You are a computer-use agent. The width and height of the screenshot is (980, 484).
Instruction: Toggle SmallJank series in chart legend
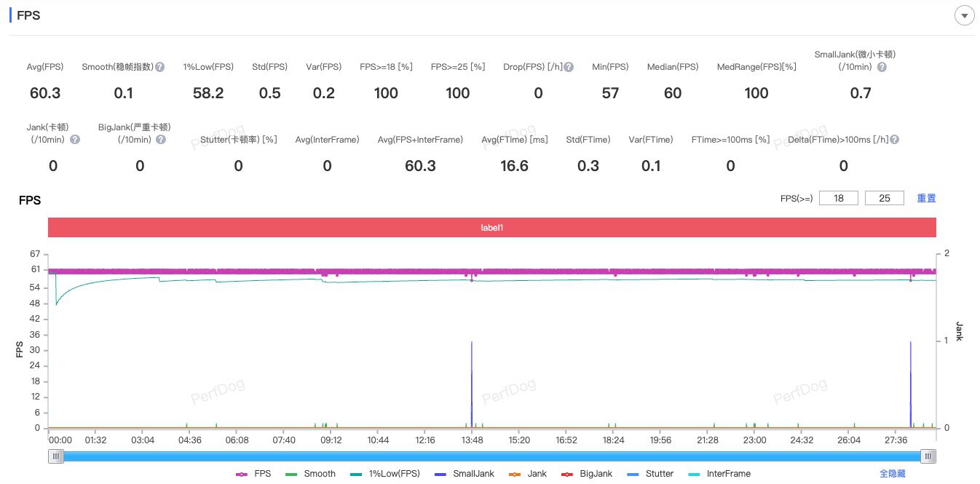coord(464,474)
